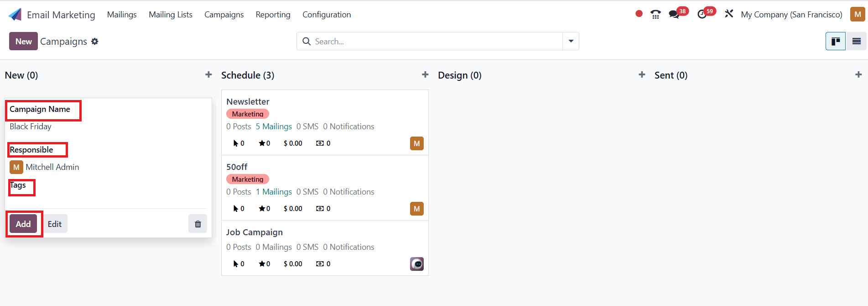Click Campaign Name field with Black Friday

(108, 127)
